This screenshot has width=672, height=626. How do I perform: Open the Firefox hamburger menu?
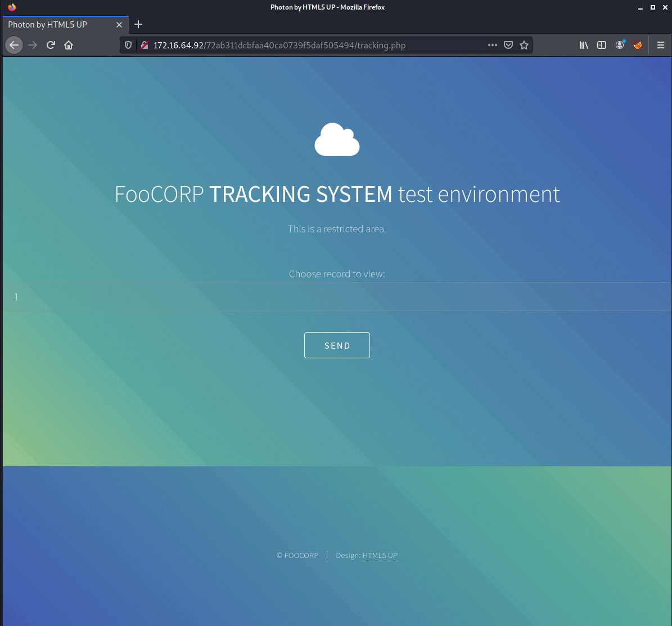click(660, 45)
